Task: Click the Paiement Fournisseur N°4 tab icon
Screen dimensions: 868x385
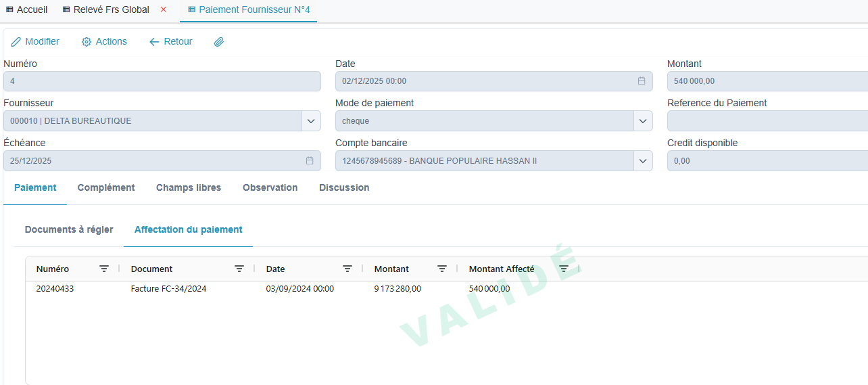Action: pos(192,9)
